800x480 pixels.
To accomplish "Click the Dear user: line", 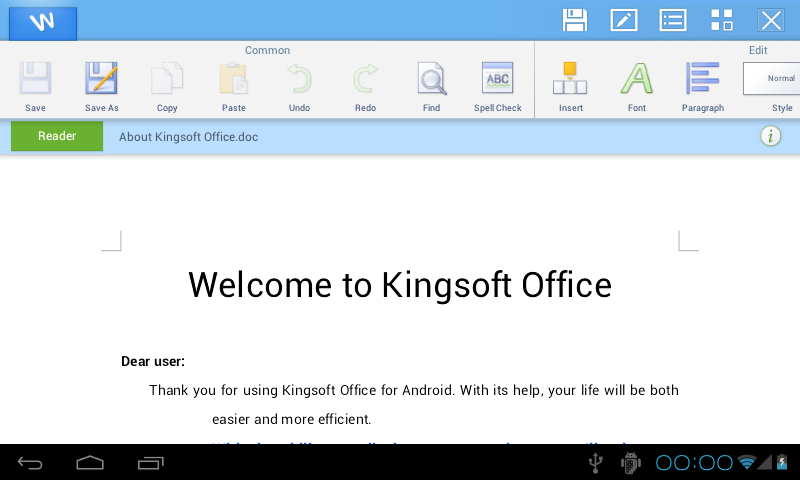I will click(153, 361).
